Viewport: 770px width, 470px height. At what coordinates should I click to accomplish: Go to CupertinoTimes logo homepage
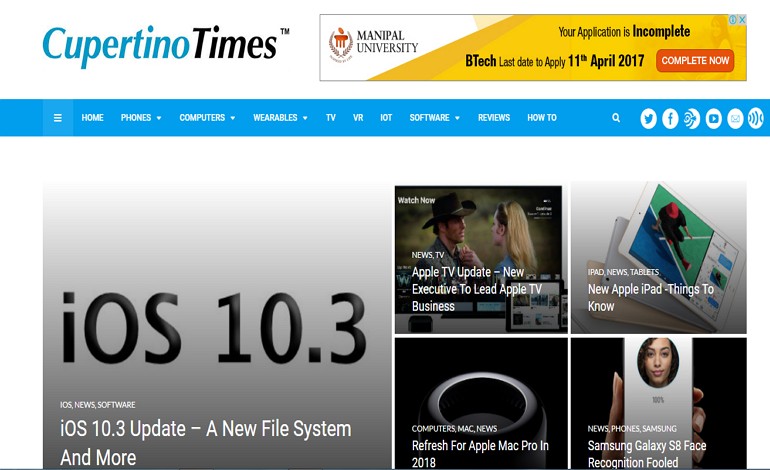pyautogui.click(x=165, y=46)
